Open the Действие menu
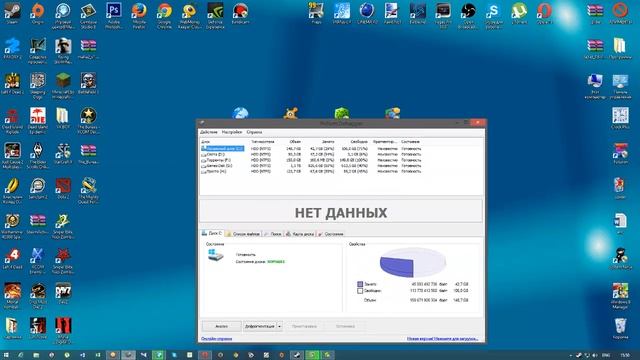640x360 pixels. tap(209, 132)
